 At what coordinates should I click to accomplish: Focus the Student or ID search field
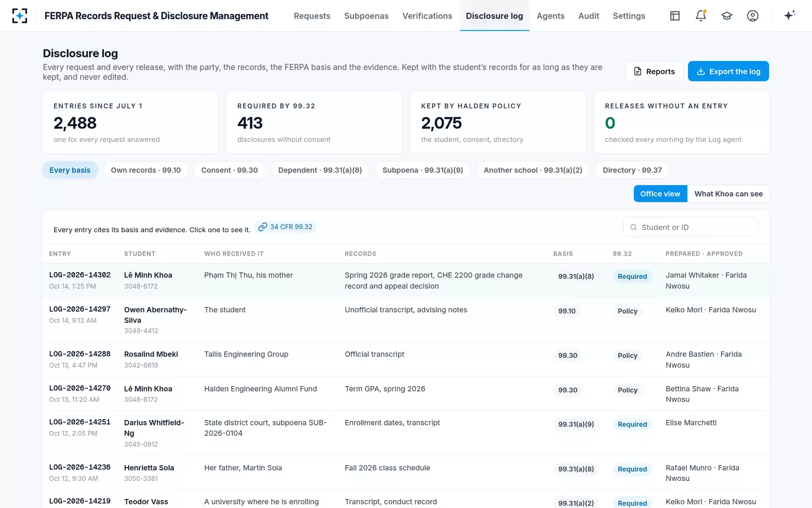691,227
